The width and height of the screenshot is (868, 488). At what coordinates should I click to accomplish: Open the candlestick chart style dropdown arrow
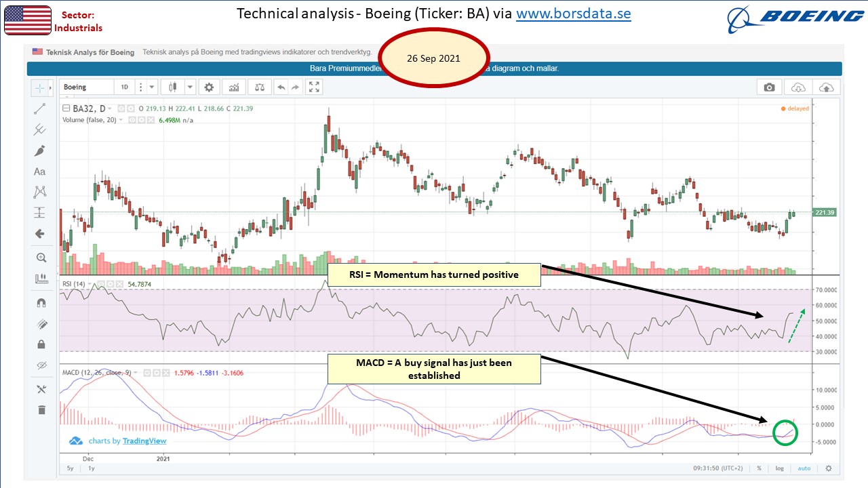click(191, 87)
